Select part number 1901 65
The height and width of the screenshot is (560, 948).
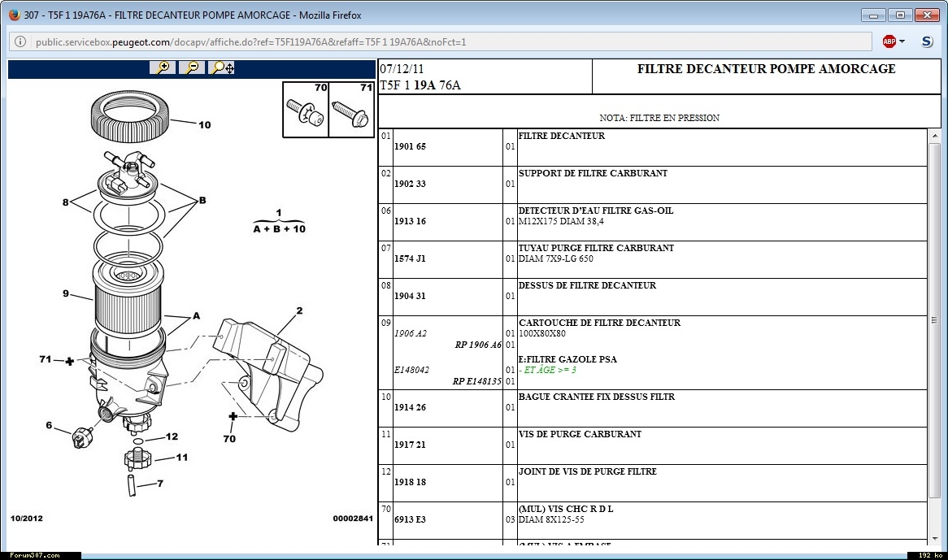(410, 147)
